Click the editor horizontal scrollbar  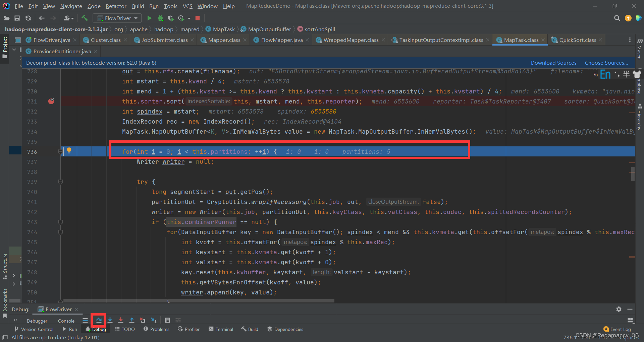coord(199,301)
